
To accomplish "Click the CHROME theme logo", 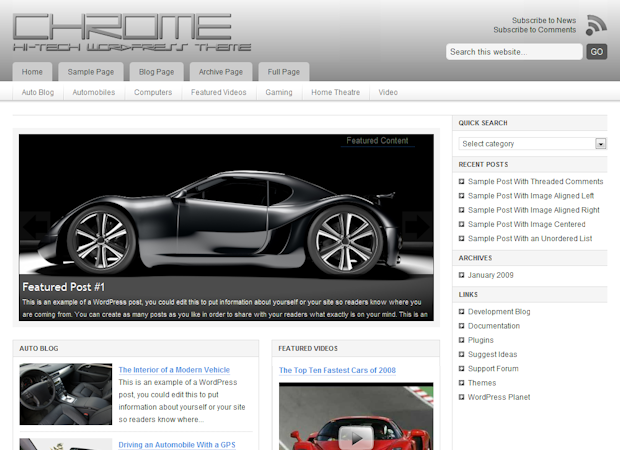I will (x=132, y=32).
